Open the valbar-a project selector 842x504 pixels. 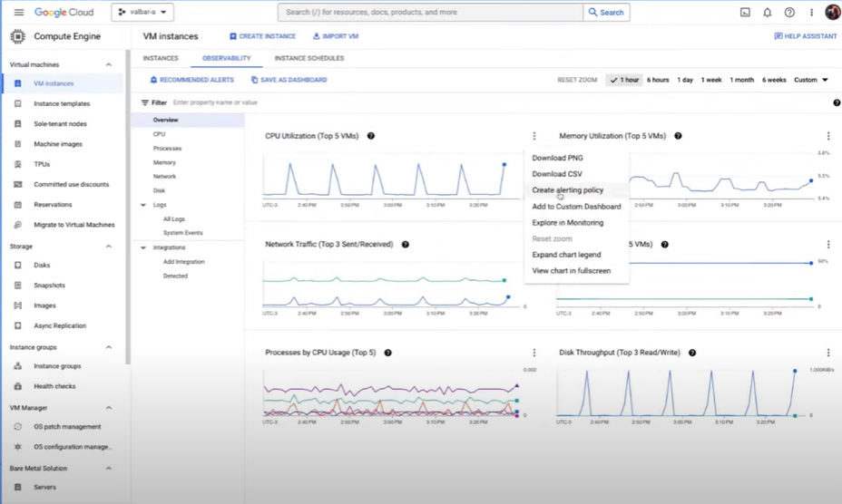pos(142,12)
